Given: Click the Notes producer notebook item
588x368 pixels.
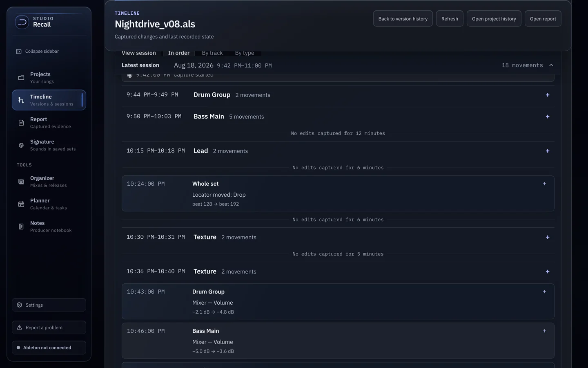Looking at the screenshot, I should pyautogui.click(x=49, y=227).
